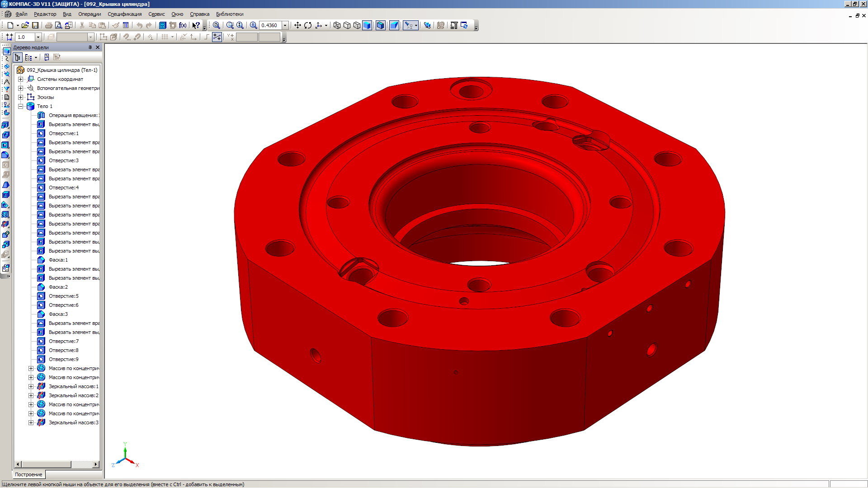Click the model tree horizontal scrollbar

pos(46,465)
